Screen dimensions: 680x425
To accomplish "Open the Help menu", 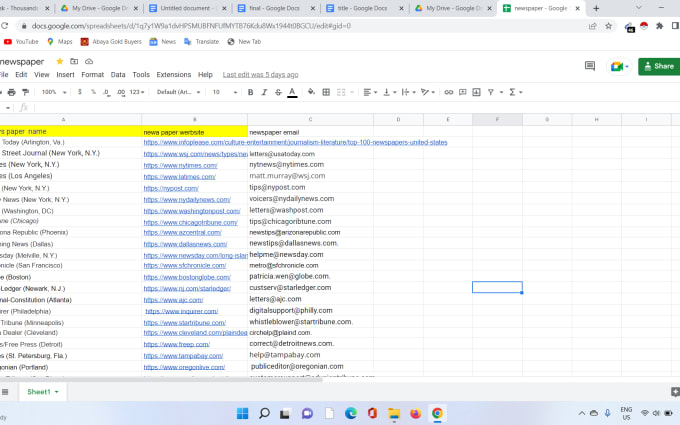I will (x=205, y=75).
